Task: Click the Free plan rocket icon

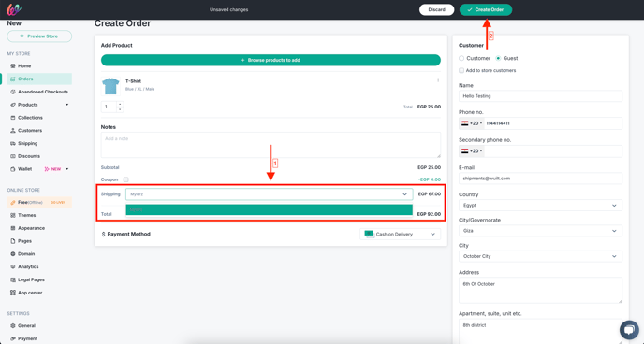Action: [13, 203]
